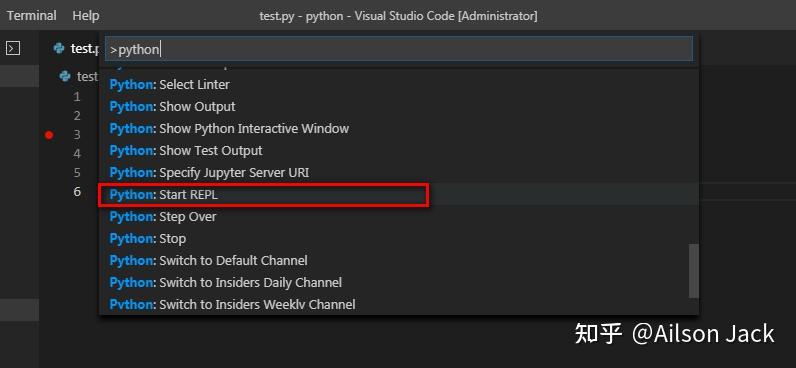This screenshot has width=796, height=368.
Task: Select the test.py editor tab
Action: (x=75, y=48)
